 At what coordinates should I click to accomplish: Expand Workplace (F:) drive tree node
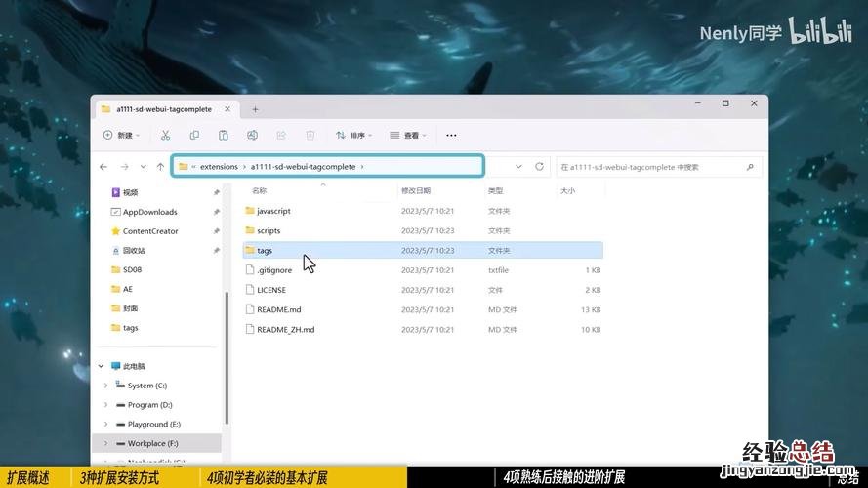pyautogui.click(x=105, y=444)
